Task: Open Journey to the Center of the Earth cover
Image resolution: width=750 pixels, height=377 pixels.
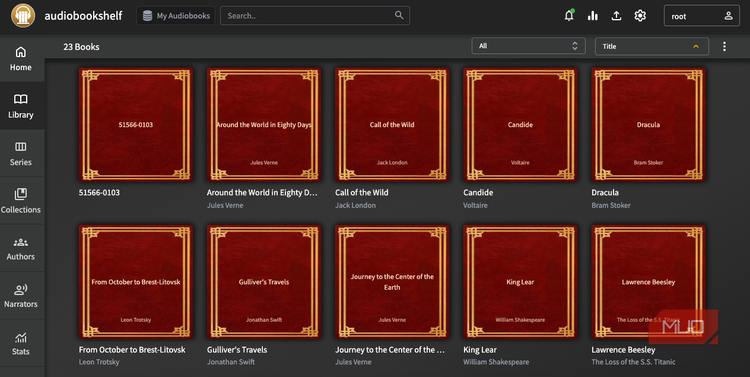Action: [392, 282]
